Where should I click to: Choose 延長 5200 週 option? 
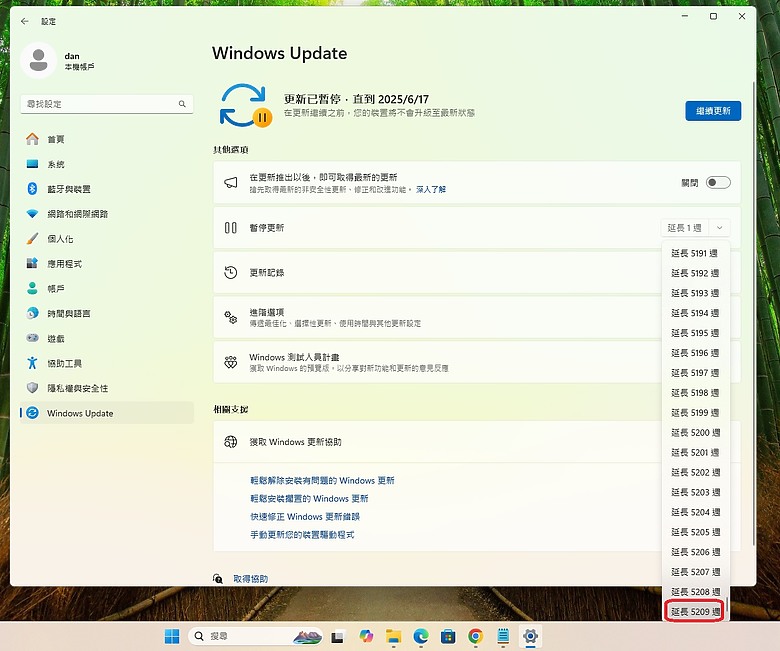[x=695, y=432]
